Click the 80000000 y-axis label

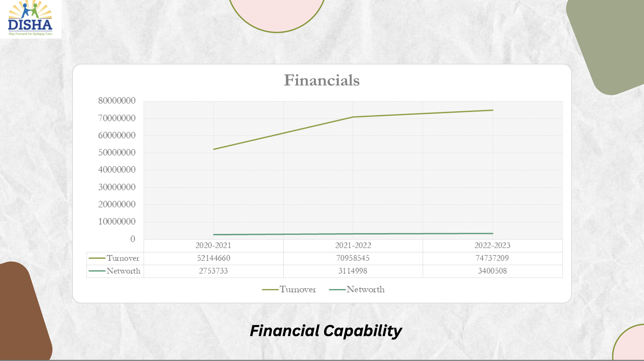[117, 101]
